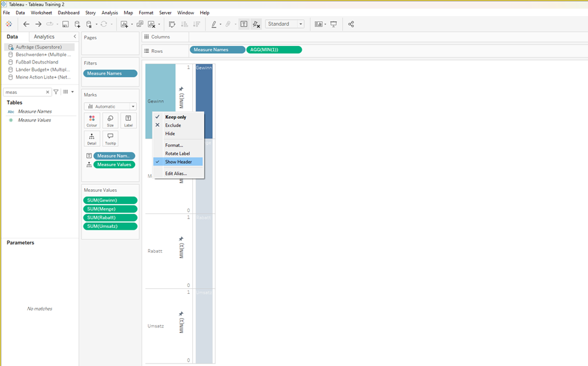588x366 pixels.
Task: Click the Save icon in toolbar
Action: pos(65,24)
